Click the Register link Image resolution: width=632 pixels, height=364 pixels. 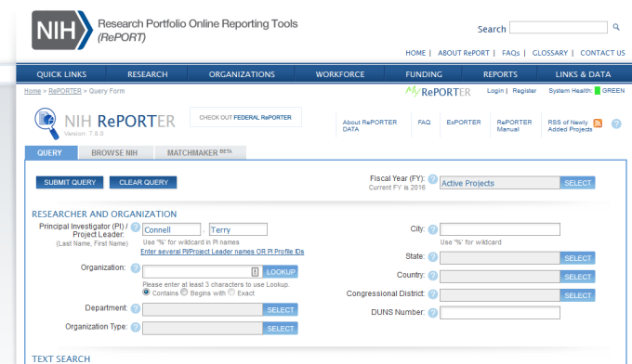pos(524,91)
